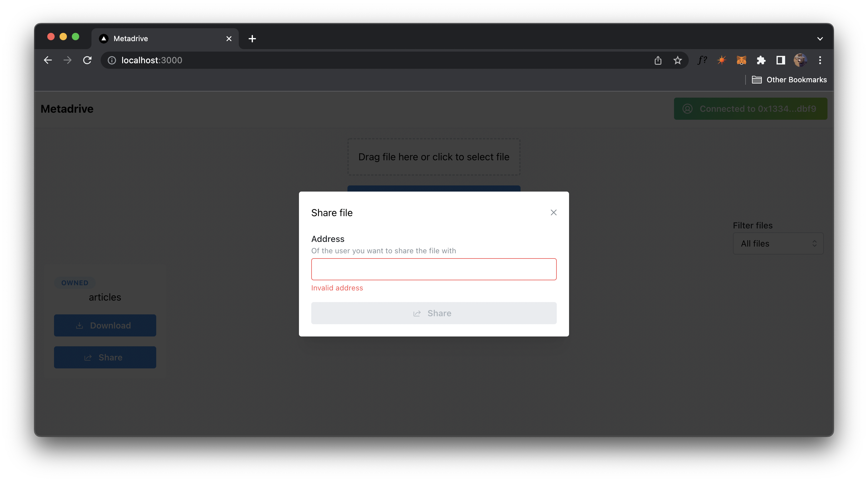
Task: Open the orange starburst extension
Action: tap(721, 60)
